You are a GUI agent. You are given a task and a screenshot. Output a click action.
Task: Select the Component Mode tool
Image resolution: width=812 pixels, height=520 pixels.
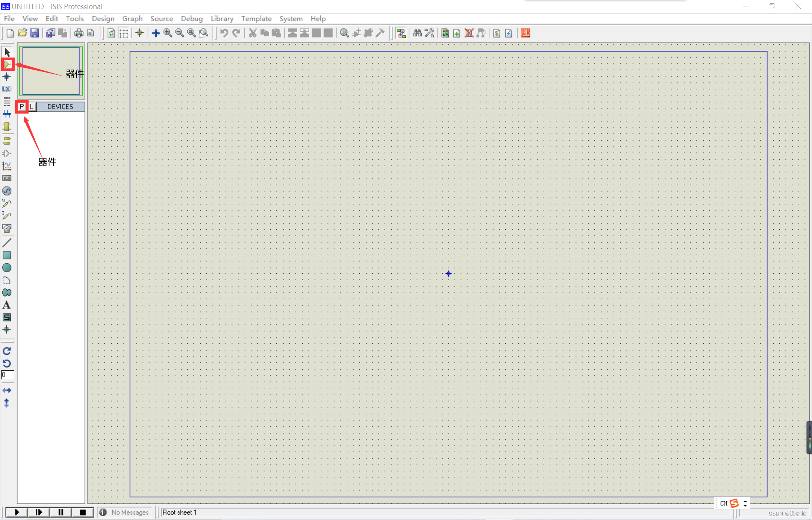7,64
